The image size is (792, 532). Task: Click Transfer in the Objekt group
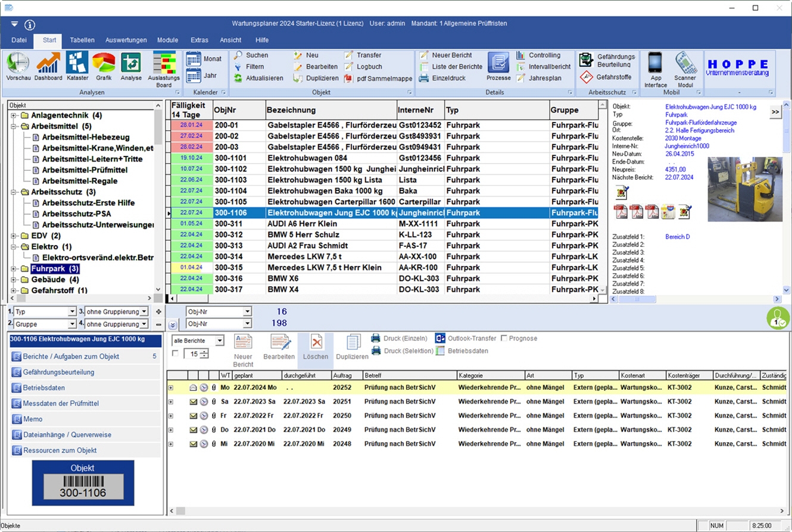(x=363, y=55)
